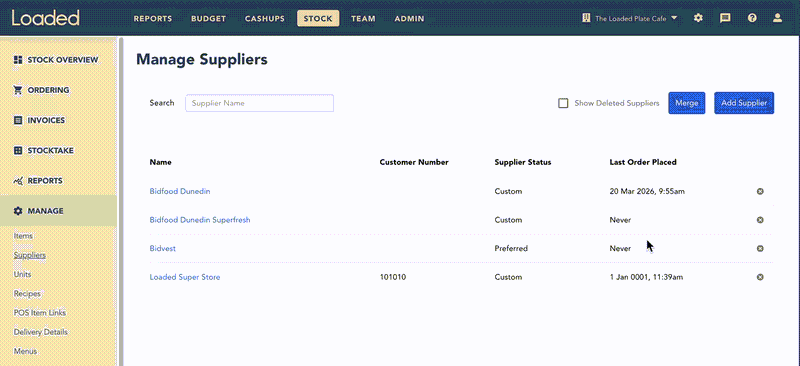Screen dimensions: 800x366
Task: Click the Stocktake table icon
Action: (18, 151)
